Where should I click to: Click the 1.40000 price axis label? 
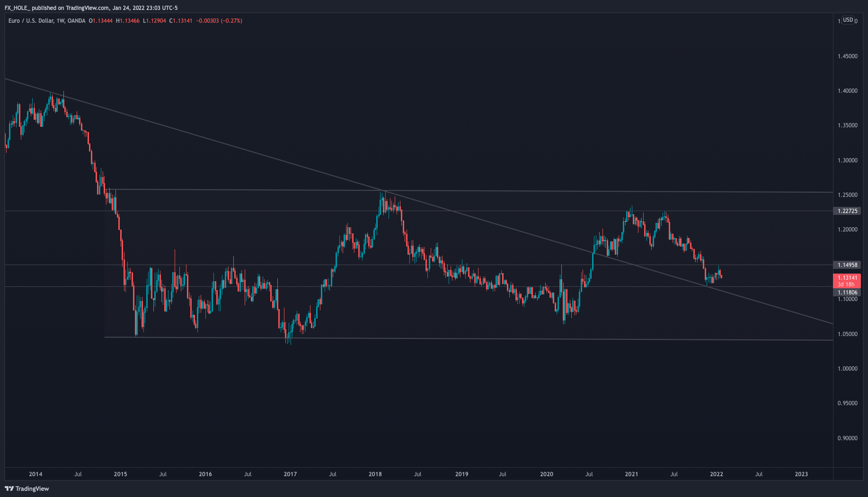(848, 91)
